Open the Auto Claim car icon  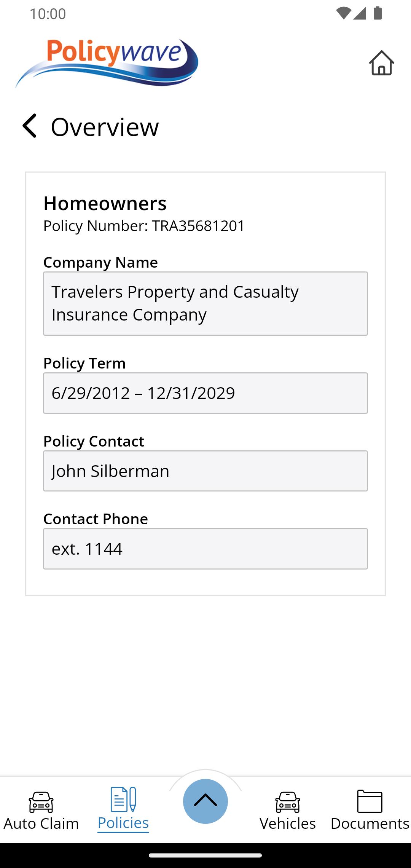[x=41, y=802]
